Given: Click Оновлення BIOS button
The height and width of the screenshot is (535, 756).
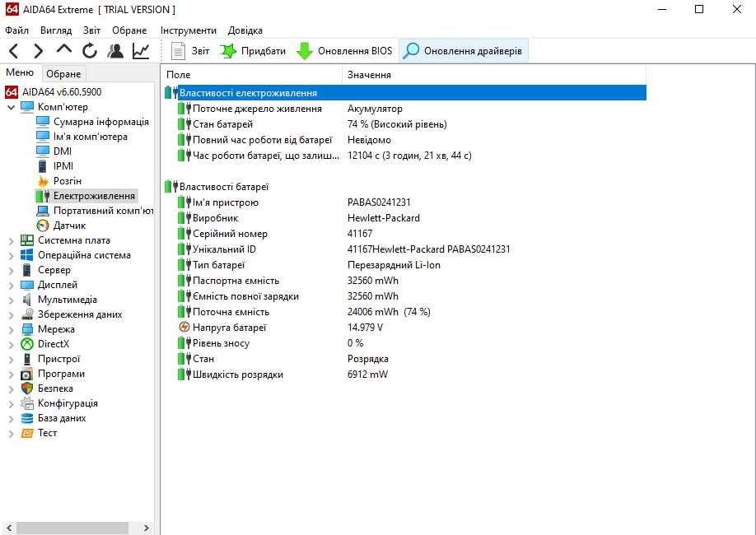Looking at the screenshot, I should (x=344, y=50).
